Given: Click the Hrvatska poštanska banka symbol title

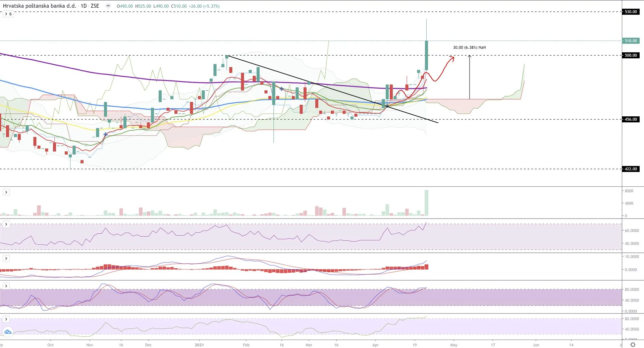Looking at the screenshot, I should point(40,6).
